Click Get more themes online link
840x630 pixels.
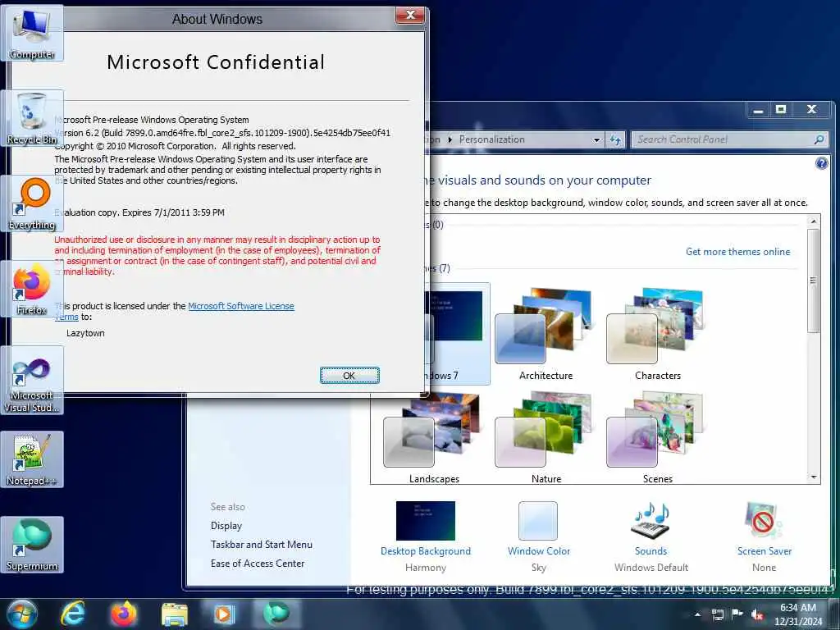coord(737,251)
